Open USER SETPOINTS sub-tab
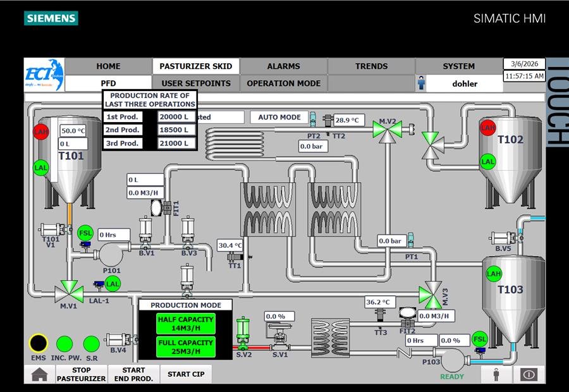Image resolution: width=569 pixels, height=392 pixels. tap(195, 83)
